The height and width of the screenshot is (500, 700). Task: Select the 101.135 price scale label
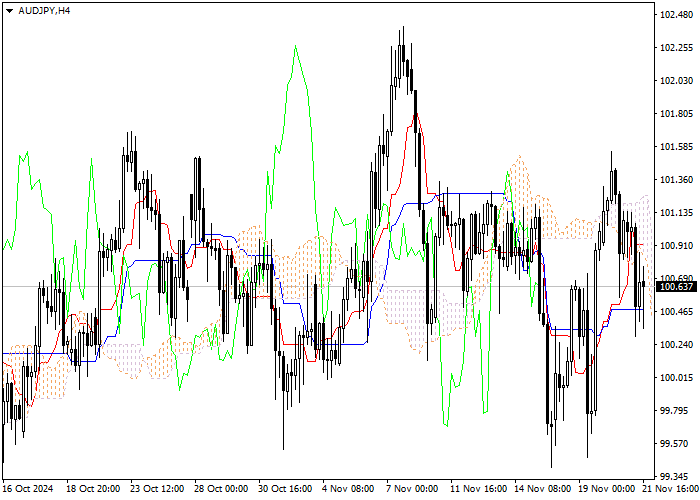(676, 213)
